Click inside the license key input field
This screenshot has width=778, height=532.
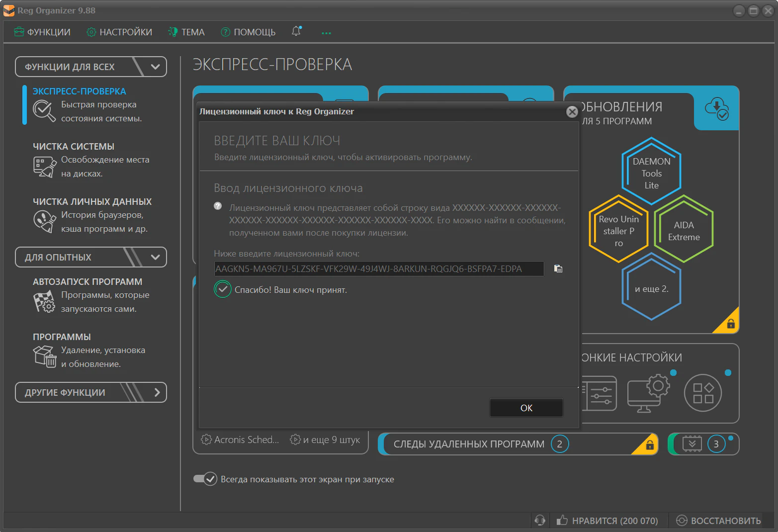(x=378, y=269)
